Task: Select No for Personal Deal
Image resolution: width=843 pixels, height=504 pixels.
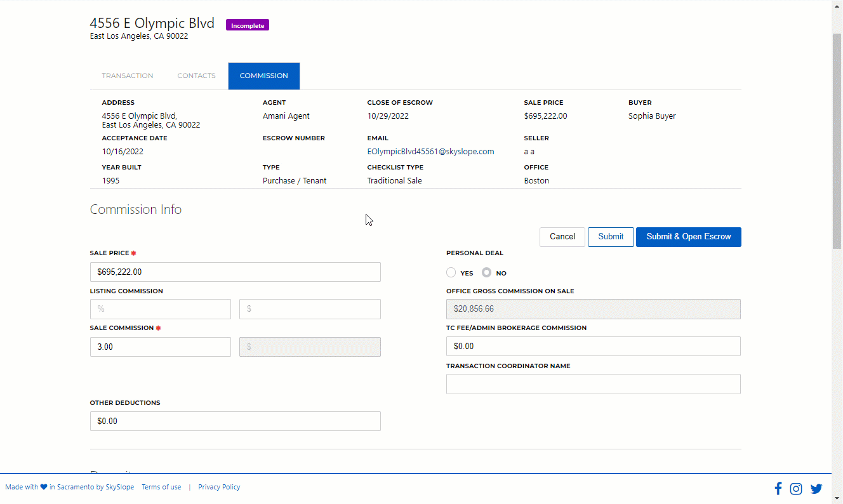Action: (487, 272)
